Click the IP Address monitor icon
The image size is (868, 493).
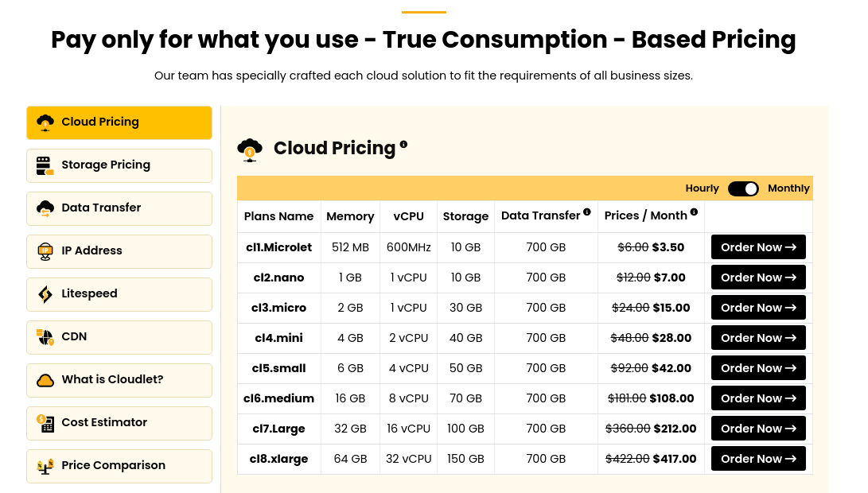(x=45, y=250)
